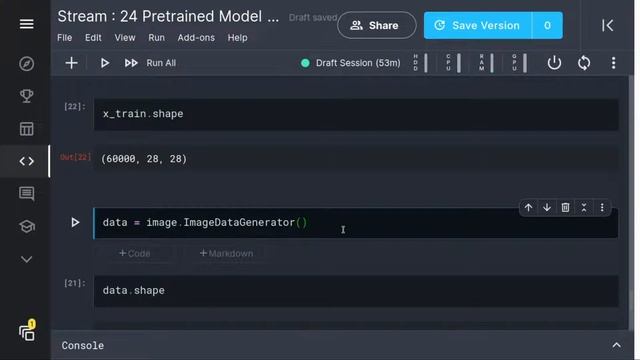View the GPU usage meter
This screenshot has width=640, height=360.
click(x=519, y=63)
